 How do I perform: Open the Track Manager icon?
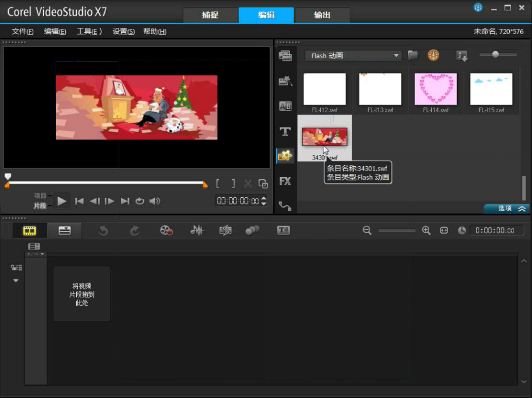[34, 246]
